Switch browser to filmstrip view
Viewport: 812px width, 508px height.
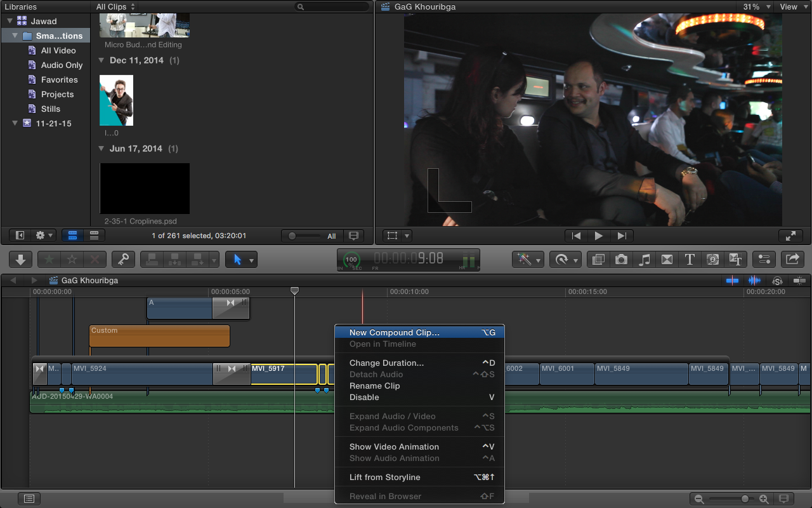coord(72,236)
